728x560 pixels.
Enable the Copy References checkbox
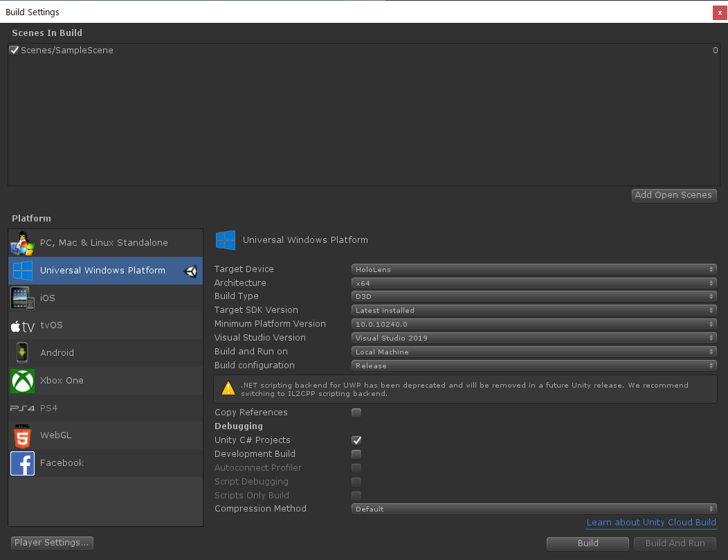tap(356, 413)
